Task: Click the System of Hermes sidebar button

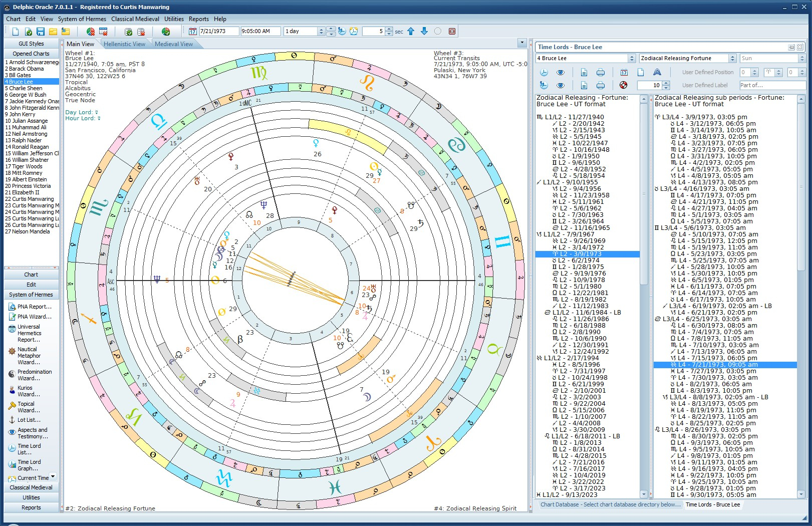Action: click(31, 295)
